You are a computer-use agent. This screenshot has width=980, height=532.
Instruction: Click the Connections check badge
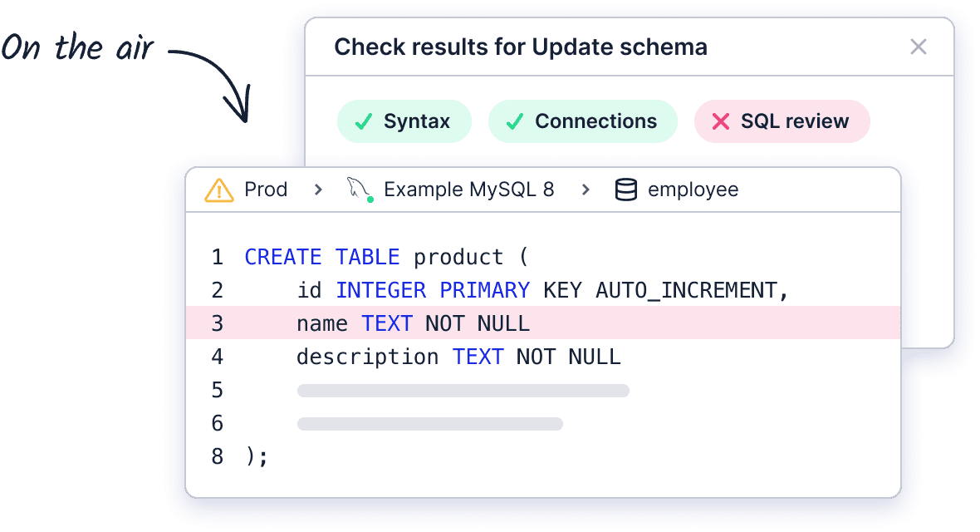(583, 121)
